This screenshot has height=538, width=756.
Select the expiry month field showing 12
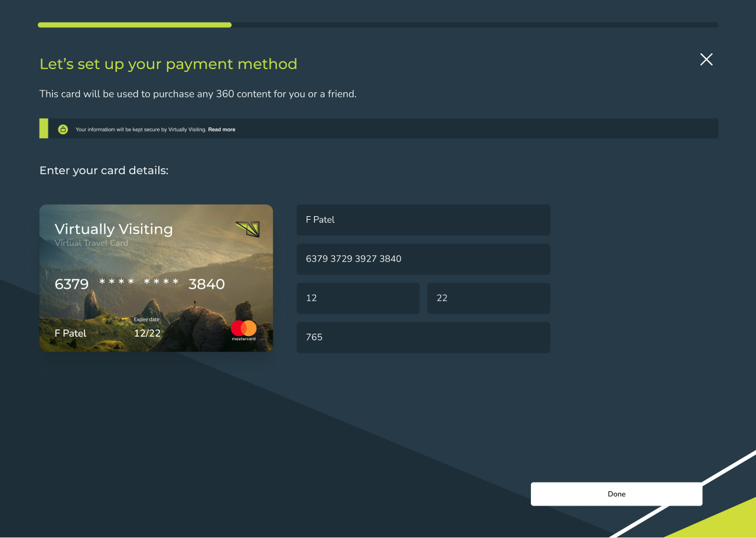[358, 298]
